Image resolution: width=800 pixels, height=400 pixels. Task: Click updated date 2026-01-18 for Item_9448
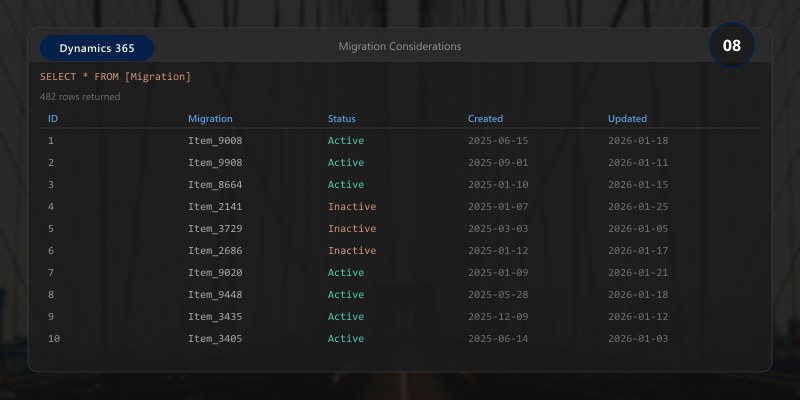(x=638, y=294)
